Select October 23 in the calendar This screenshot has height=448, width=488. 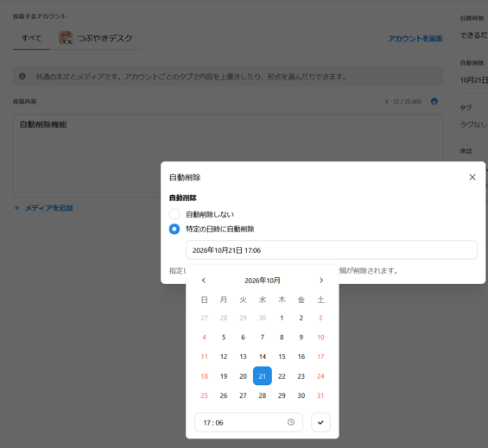[301, 375]
